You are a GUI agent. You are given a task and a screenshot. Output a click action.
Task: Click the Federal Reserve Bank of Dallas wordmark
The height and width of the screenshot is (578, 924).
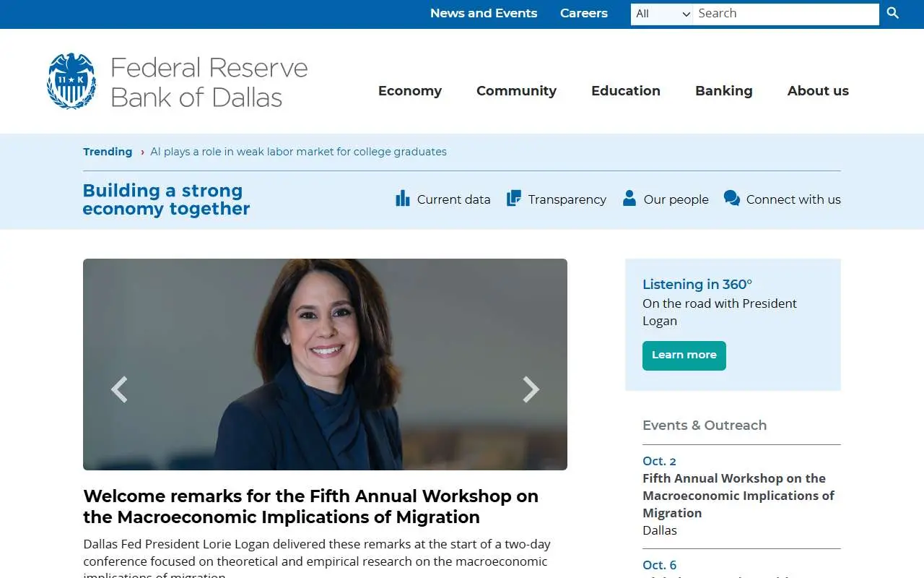[x=209, y=82]
